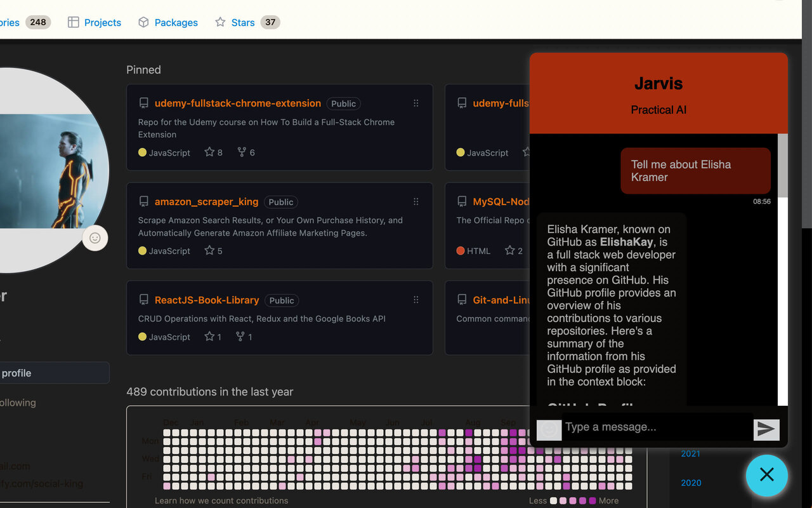Screen dimensions: 812x508
Task: Open the Stars tab
Action: coord(247,22)
